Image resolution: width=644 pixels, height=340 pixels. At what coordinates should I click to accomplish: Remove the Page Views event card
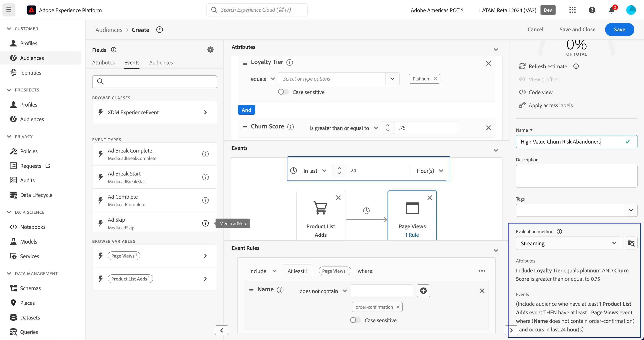click(x=430, y=198)
